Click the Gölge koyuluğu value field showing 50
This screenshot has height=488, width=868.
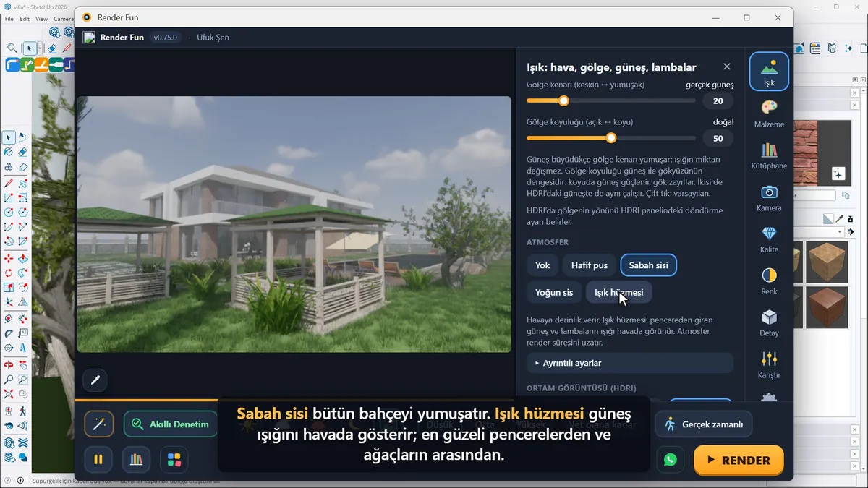[x=718, y=138]
